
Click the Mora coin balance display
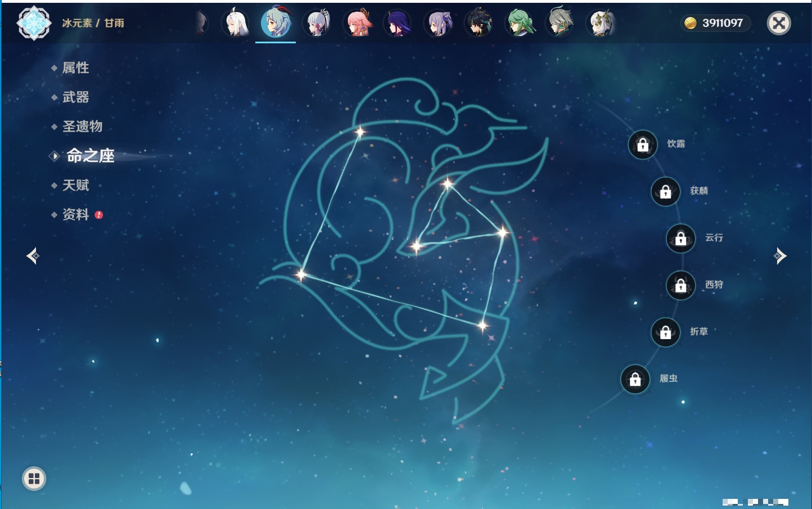(x=715, y=23)
